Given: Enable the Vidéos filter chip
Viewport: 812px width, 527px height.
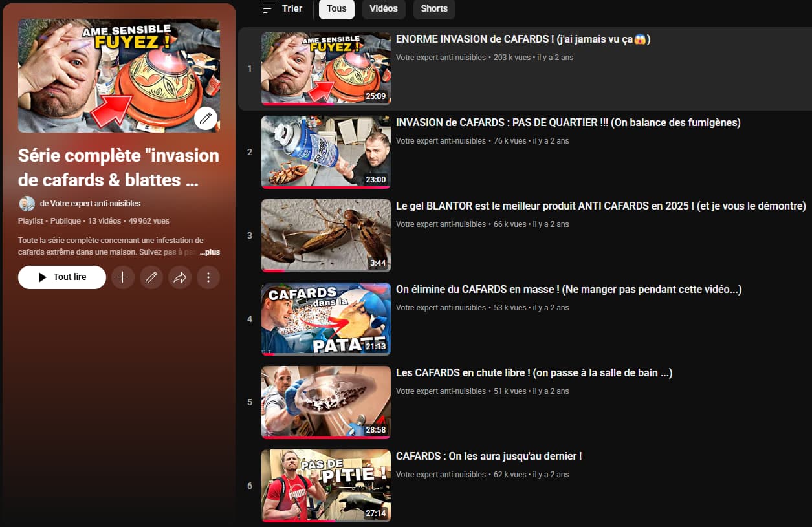Looking at the screenshot, I should [383, 9].
